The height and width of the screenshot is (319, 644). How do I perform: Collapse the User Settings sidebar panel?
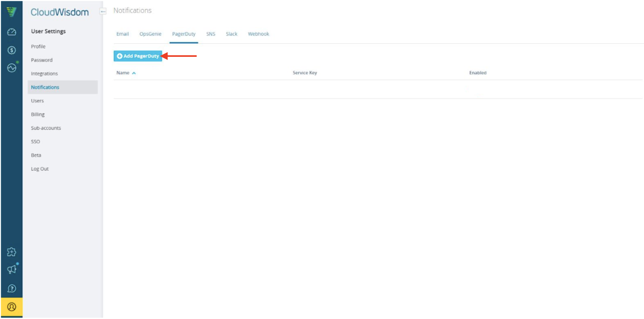(x=103, y=11)
